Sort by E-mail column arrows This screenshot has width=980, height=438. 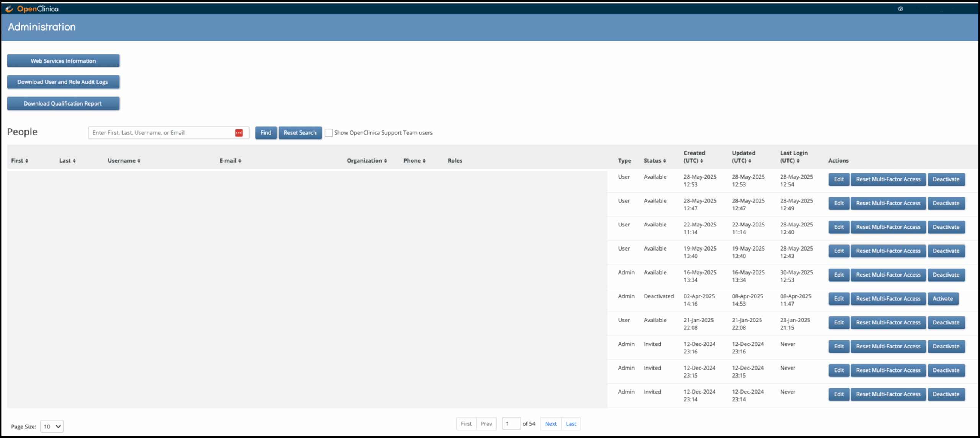tap(240, 161)
